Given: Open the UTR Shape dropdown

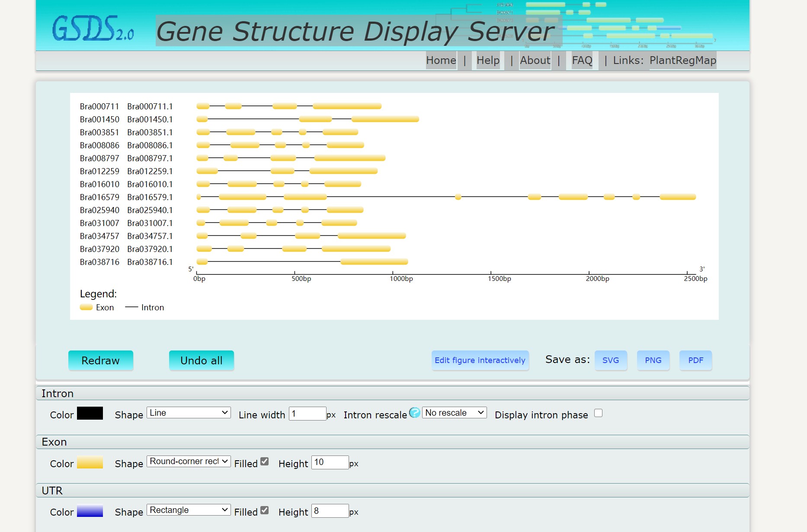Looking at the screenshot, I should pyautogui.click(x=189, y=510).
